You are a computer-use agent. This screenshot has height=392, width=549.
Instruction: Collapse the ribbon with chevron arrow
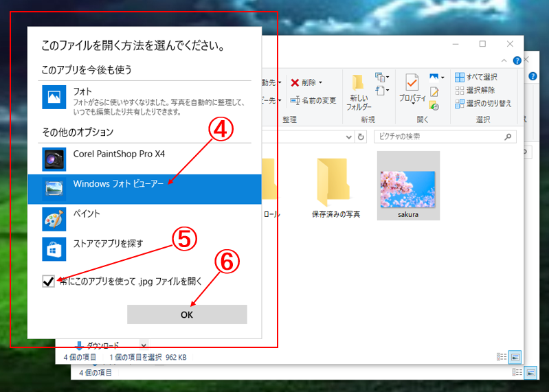(x=504, y=60)
